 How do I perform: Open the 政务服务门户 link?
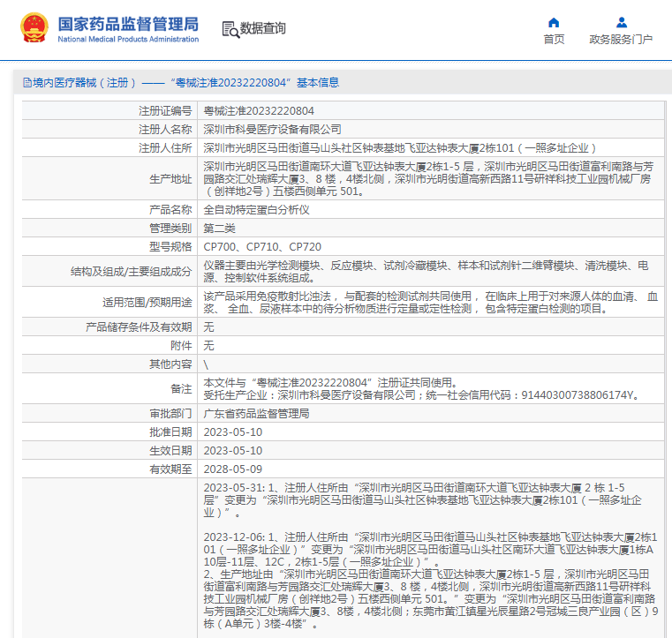click(621, 40)
